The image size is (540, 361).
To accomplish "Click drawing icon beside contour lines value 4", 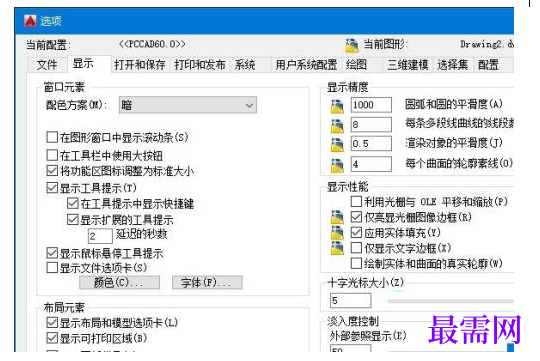I will pyautogui.click(x=337, y=165).
